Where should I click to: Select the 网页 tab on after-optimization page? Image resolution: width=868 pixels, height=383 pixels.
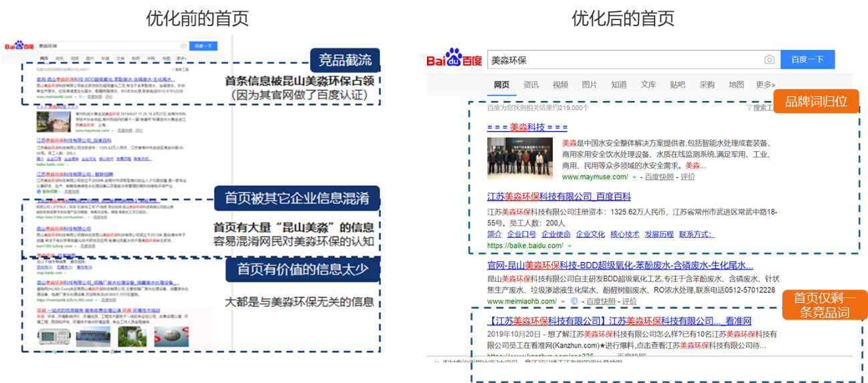pyautogui.click(x=501, y=85)
